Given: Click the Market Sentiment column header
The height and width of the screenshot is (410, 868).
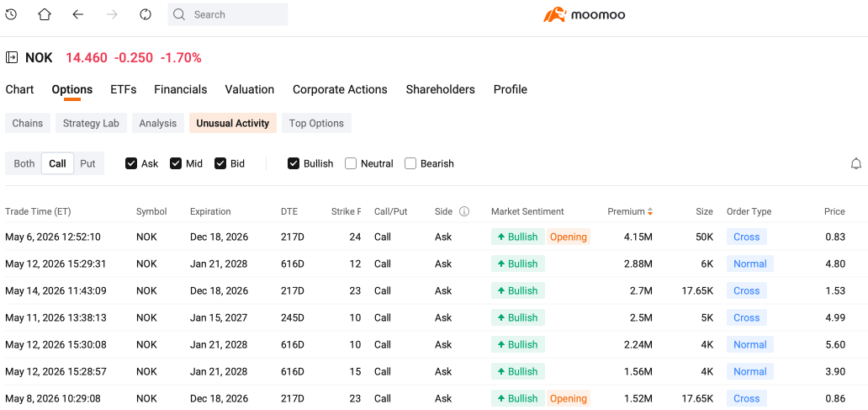Looking at the screenshot, I should click(527, 211).
